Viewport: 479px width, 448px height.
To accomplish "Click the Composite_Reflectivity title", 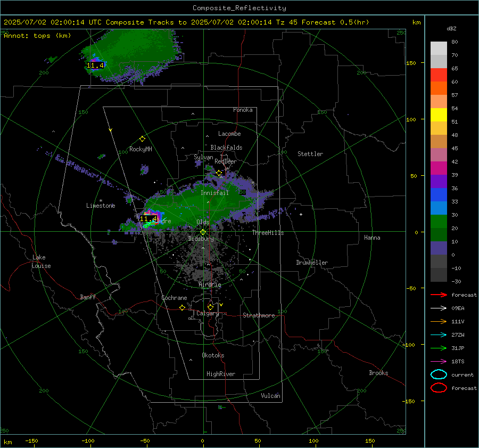I will click(x=240, y=8).
